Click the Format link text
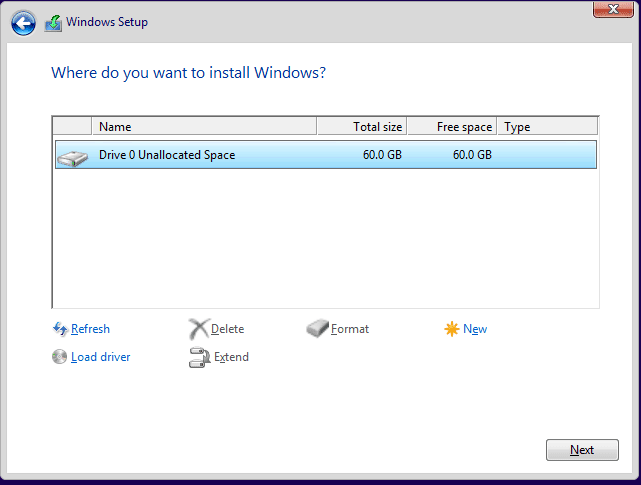This screenshot has height=485, width=641. click(350, 329)
